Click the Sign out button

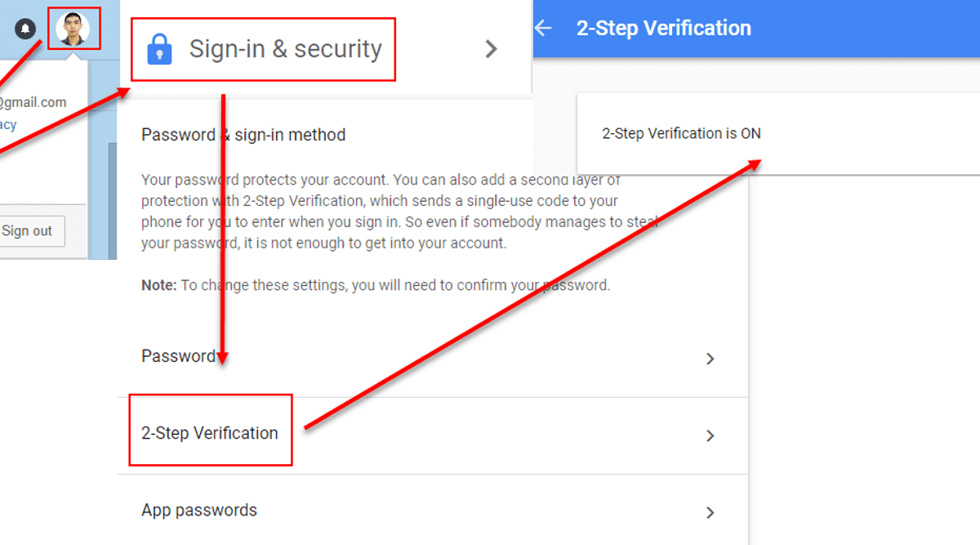[x=32, y=230]
